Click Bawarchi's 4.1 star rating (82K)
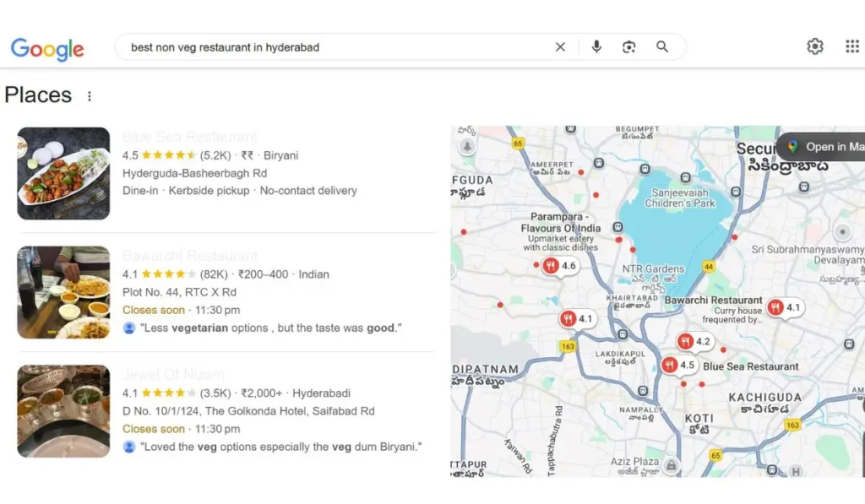 pyautogui.click(x=175, y=274)
